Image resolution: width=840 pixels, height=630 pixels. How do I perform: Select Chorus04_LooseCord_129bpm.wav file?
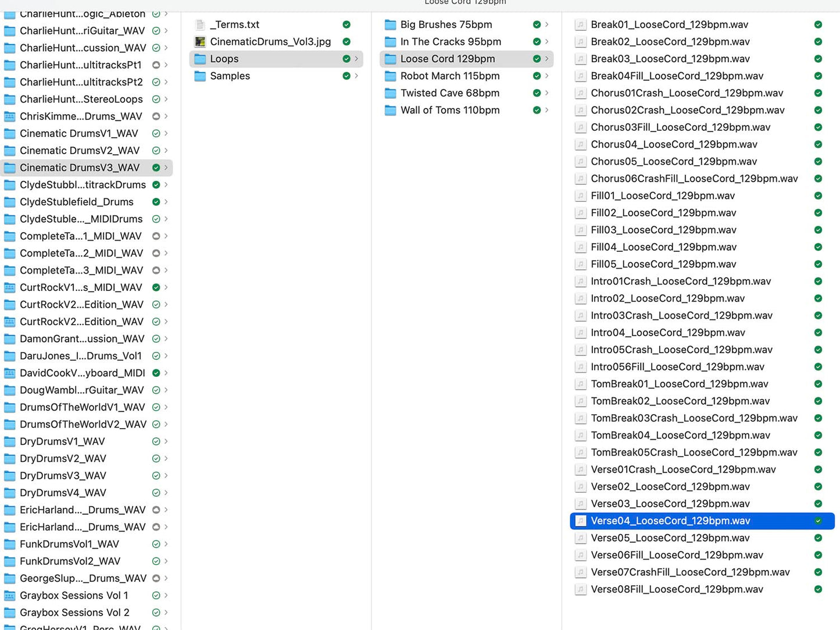[674, 144]
